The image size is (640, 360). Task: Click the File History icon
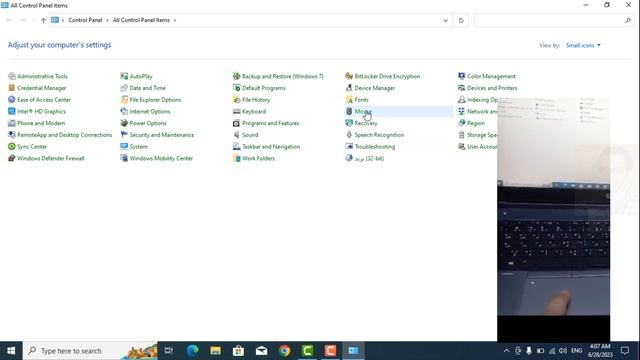point(236,100)
